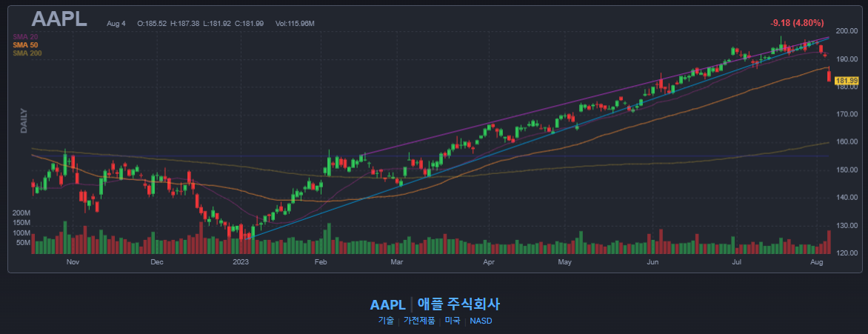Click the Jul label on the time axis
This screenshot has width=868, height=334.
[737, 262]
